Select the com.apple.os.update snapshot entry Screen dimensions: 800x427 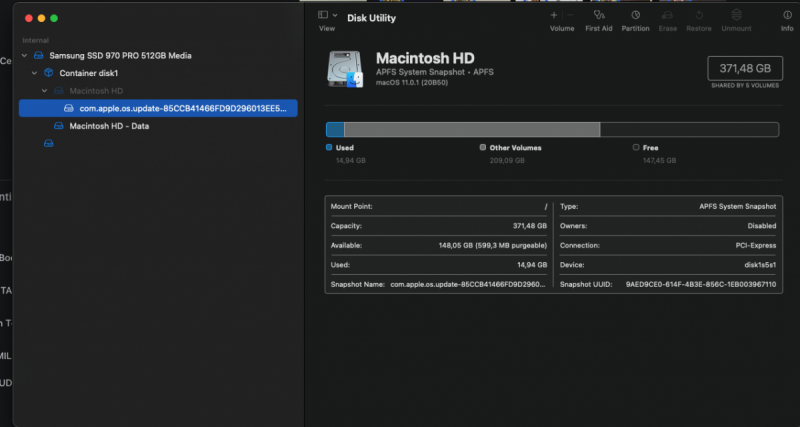(x=180, y=108)
